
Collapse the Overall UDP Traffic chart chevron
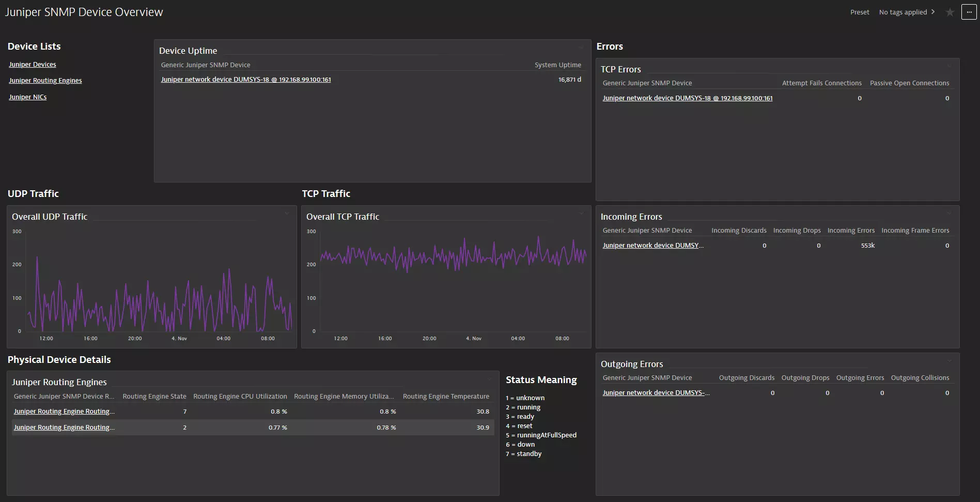click(287, 213)
